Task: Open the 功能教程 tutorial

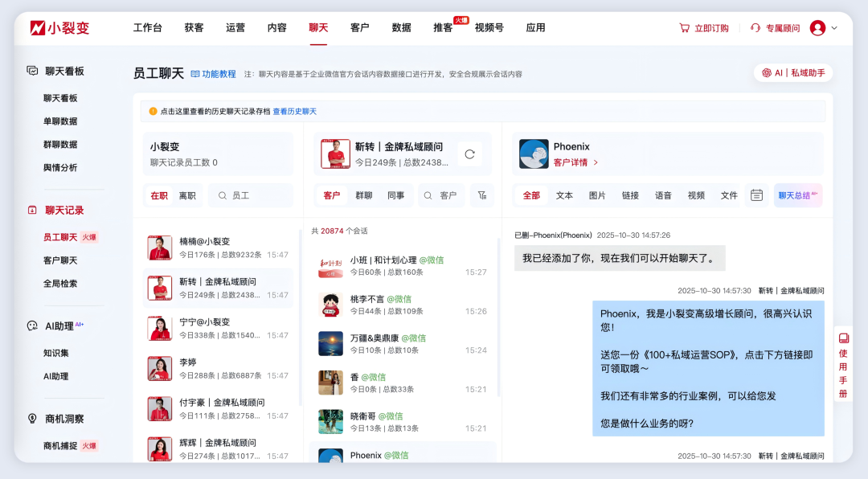Action: point(211,72)
